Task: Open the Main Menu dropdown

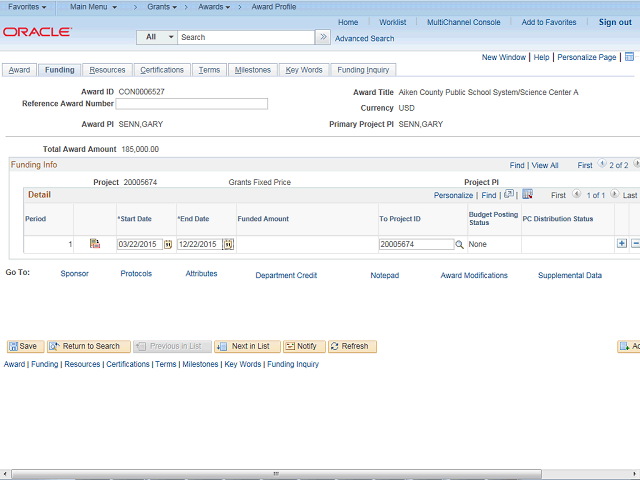Action: tap(93, 7)
